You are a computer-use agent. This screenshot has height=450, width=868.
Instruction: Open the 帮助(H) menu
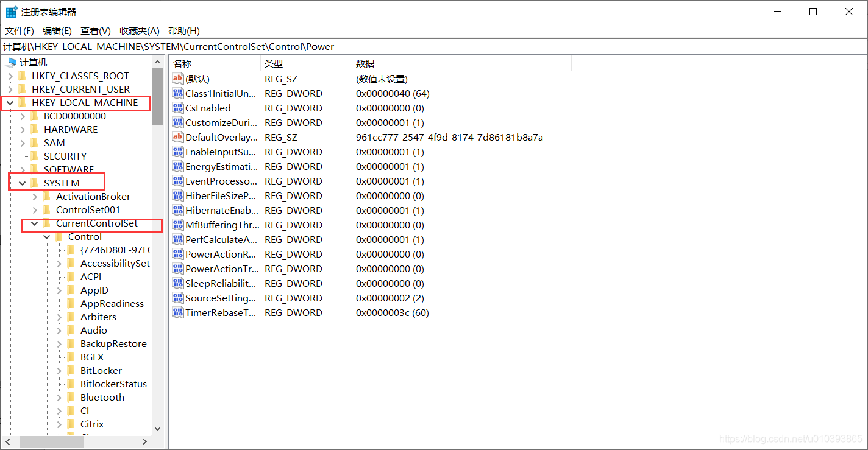183,30
